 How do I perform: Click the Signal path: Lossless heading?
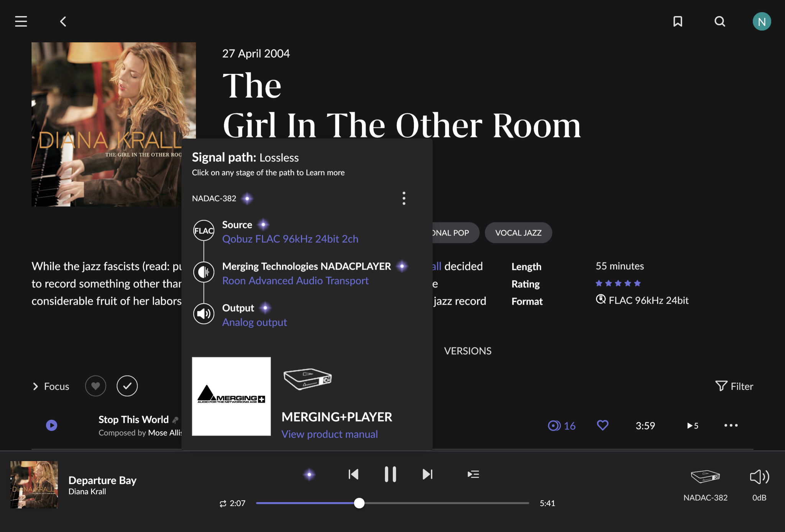click(x=245, y=157)
